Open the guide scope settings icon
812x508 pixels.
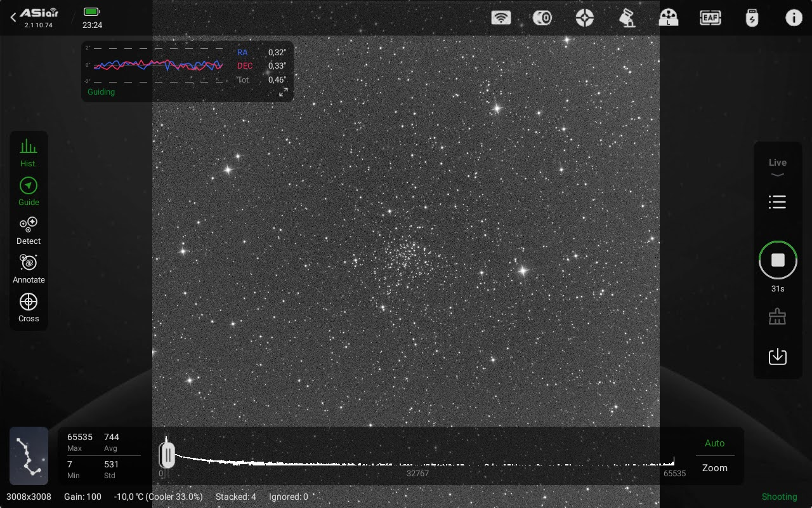[584, 18]
